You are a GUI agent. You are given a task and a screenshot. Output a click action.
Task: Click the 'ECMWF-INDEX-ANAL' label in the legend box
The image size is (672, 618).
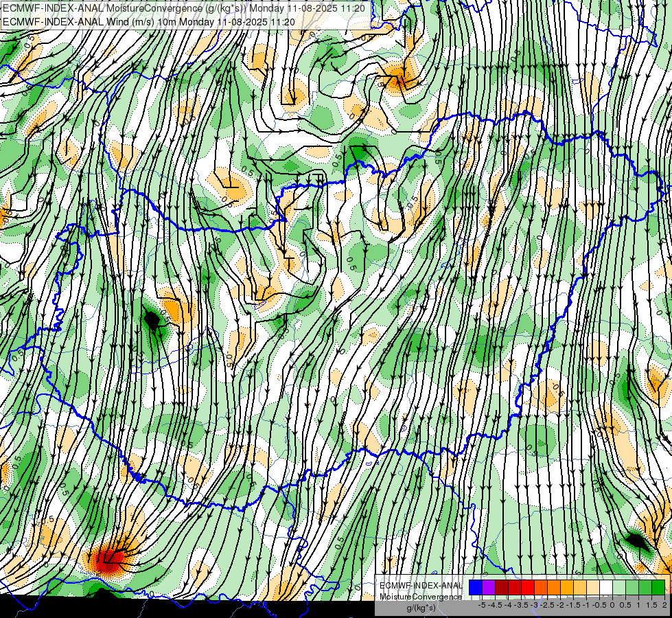tap(421, 586)
